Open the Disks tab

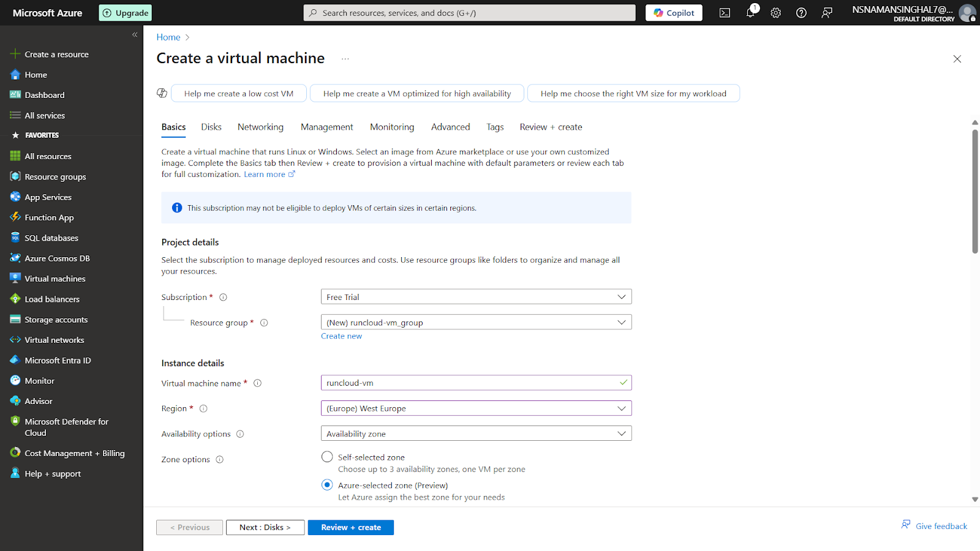pyautogui.click(x=211, y=127)
